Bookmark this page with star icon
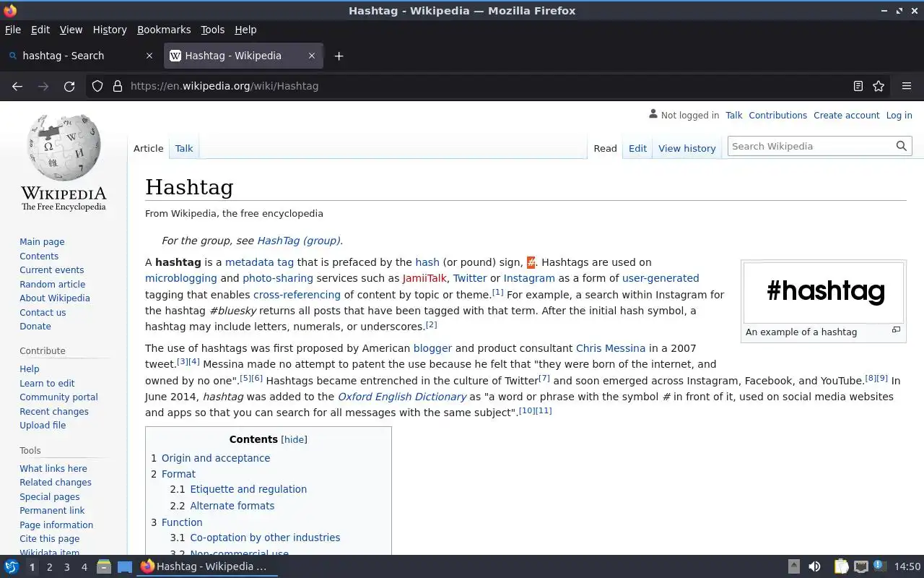The height and width of the screenshot is (578, 924). [879, 86]
